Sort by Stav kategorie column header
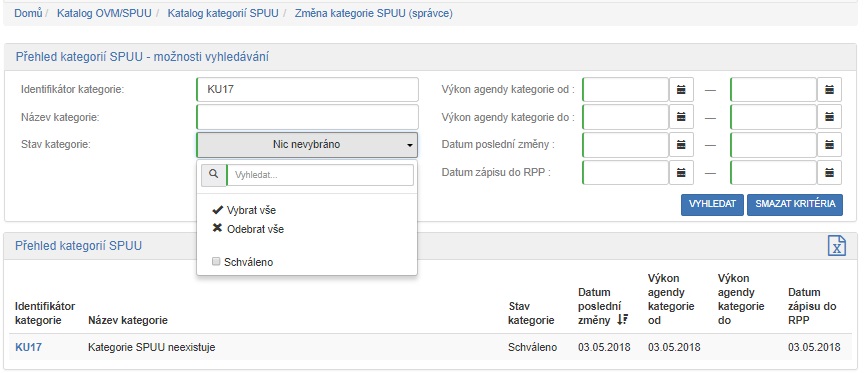Viewport: 865px width, 373px height. (x=531, y=313)
